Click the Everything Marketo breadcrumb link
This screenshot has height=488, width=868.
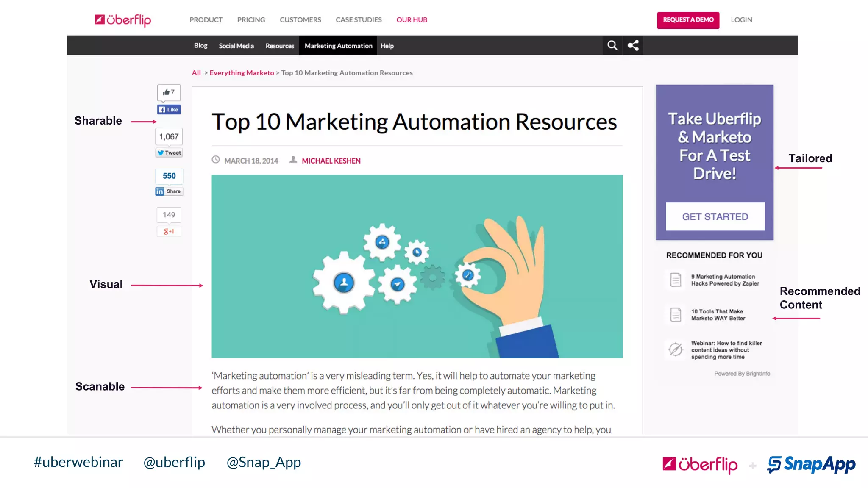coord(242,73)
